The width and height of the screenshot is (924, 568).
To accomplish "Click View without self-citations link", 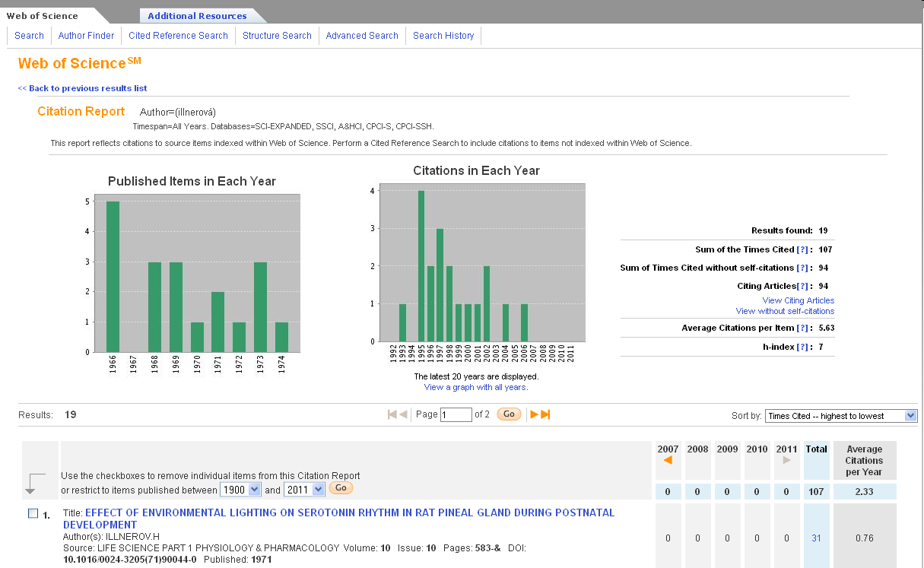I will point(785,311).
